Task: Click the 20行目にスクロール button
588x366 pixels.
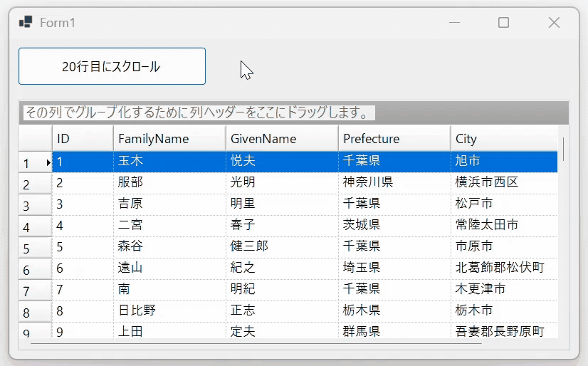Action: (112, 66)
